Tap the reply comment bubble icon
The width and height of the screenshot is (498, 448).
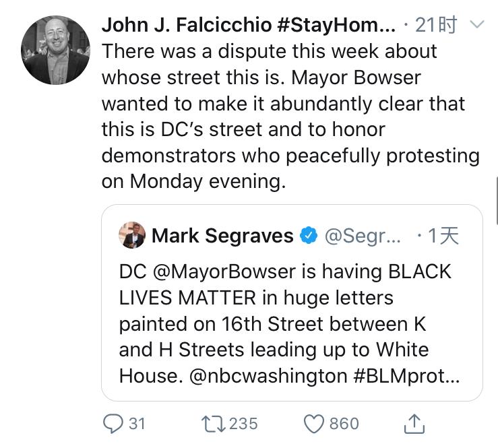pyautogui.click(x=113, y=423)
